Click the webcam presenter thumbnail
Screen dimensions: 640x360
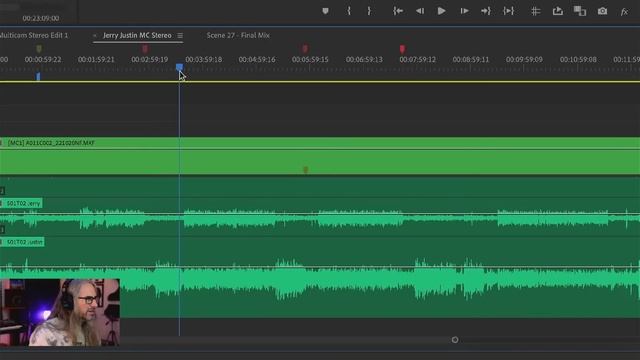60,312
